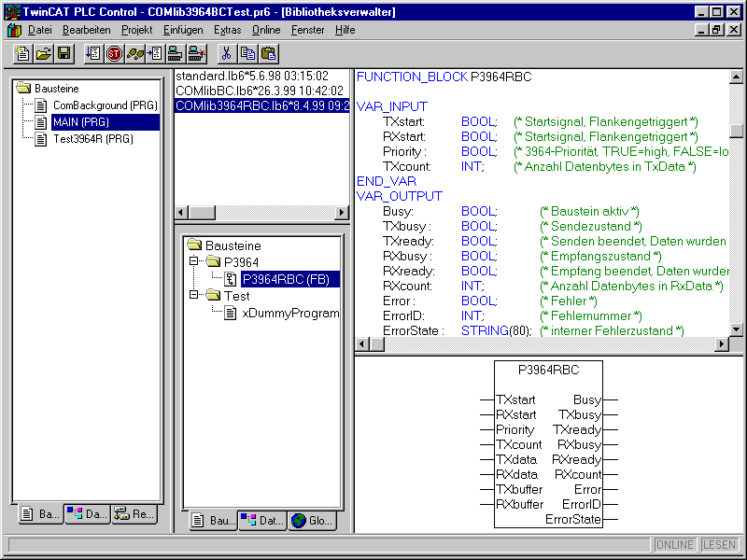Viewport: 747px width, 560px height.
Task: Click the library list horizontal scrollbar thumb
Action: click(x=202, y=213)
